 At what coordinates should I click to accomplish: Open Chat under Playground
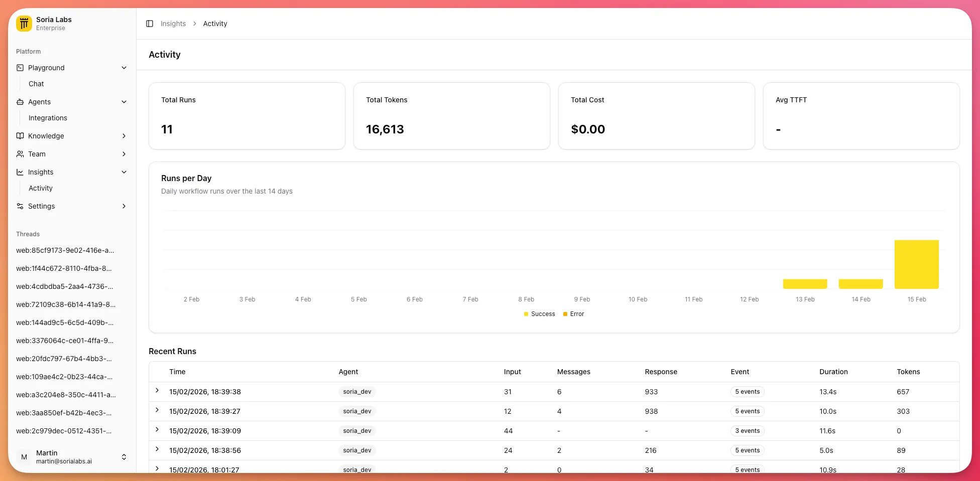(x=36, y=84)
